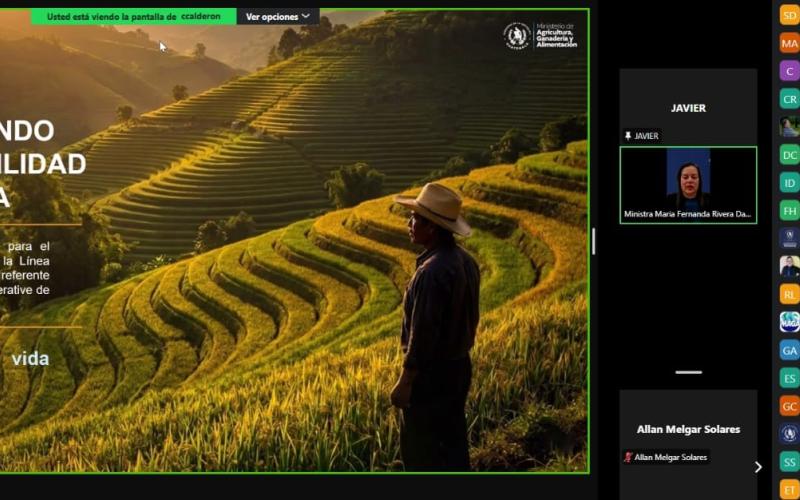Click the pin icon on JAVIER tile
Screen dimensions: 800x500
coord(628,136)
